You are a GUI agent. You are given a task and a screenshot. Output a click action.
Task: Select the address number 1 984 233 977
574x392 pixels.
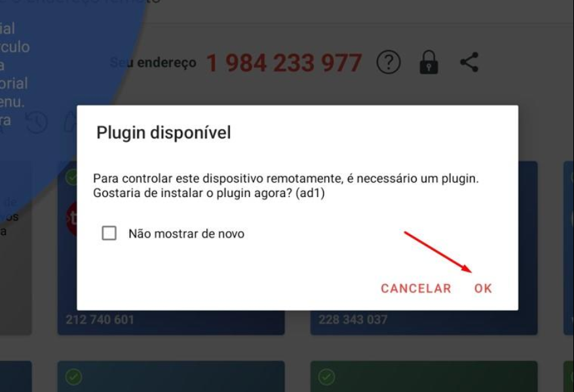pyautogui.click(x=284, y=63)
